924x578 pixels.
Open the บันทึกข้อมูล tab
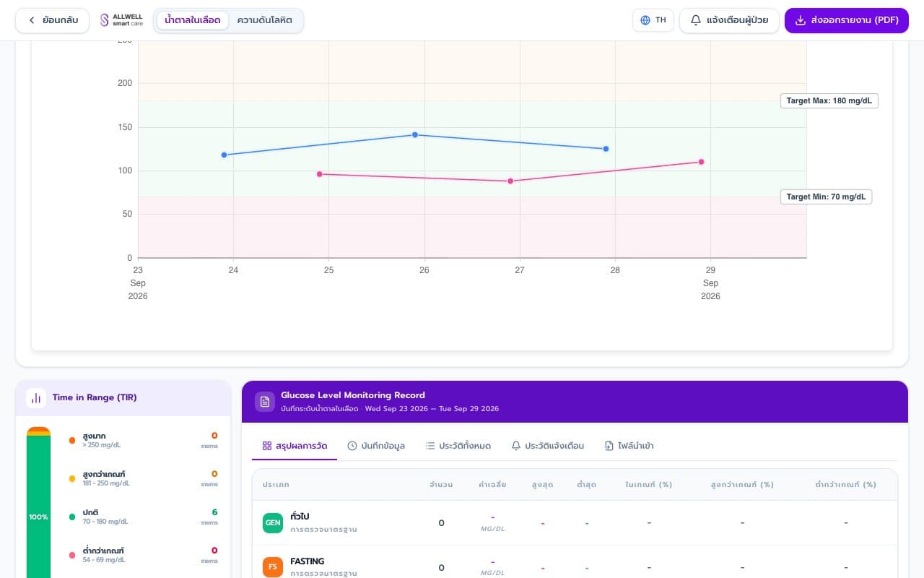[376, 446]
